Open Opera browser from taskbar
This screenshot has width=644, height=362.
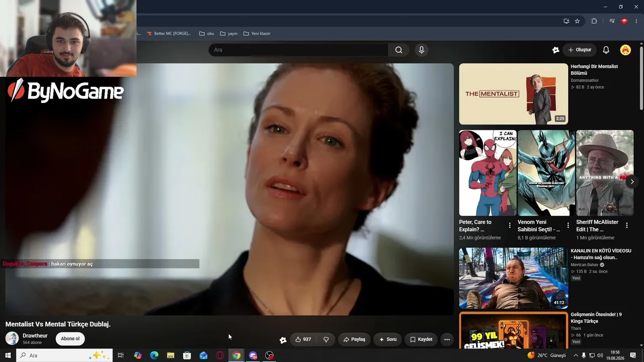(220, 355)
